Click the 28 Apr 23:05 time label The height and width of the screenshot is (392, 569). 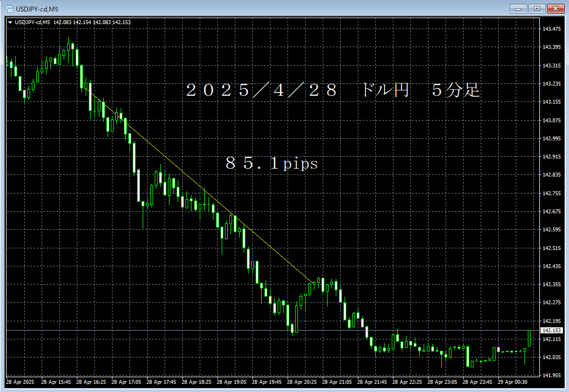click(x=442, y=382)
